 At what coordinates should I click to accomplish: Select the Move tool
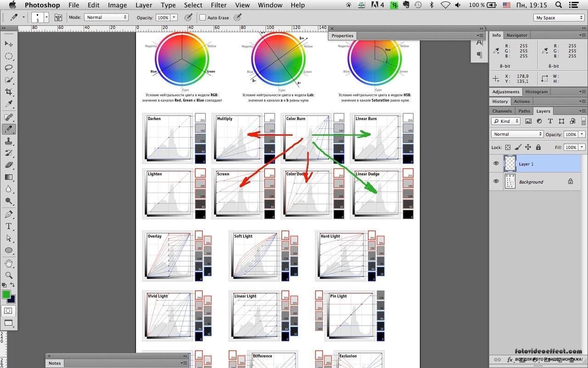tap(9, 44)
